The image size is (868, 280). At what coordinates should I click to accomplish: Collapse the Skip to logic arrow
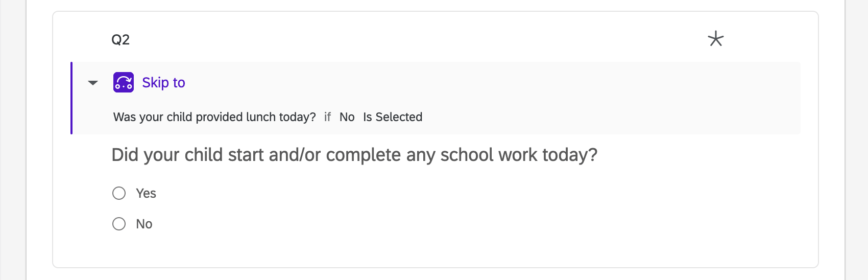point(93,83)
